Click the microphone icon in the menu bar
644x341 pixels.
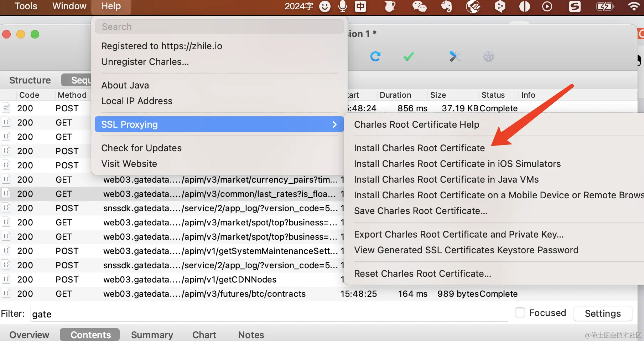tap(343, 6)
